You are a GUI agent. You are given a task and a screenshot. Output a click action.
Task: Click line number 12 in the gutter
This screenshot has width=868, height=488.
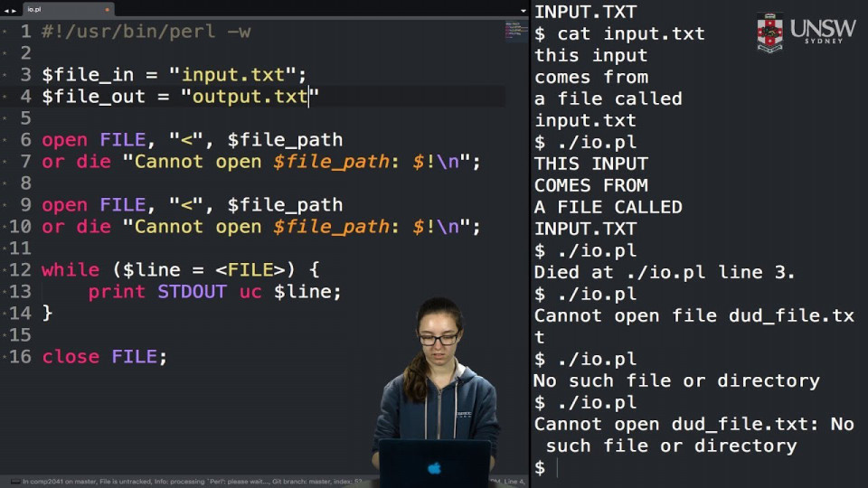pyautogui.click(x=20, y=270)
